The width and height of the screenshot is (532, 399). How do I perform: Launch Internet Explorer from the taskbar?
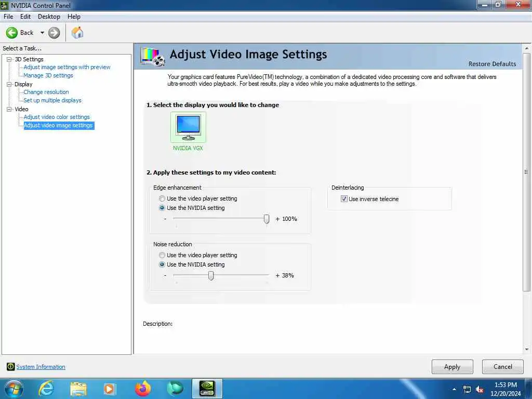click(46, 389)
